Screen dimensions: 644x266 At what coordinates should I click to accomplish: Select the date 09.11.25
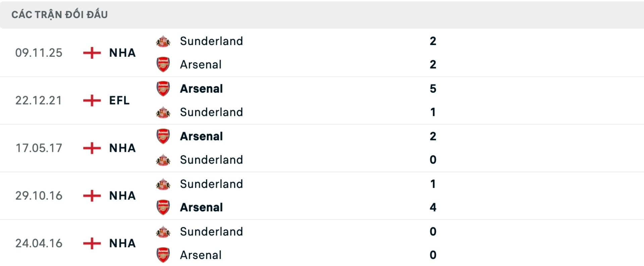coord(39,53)
